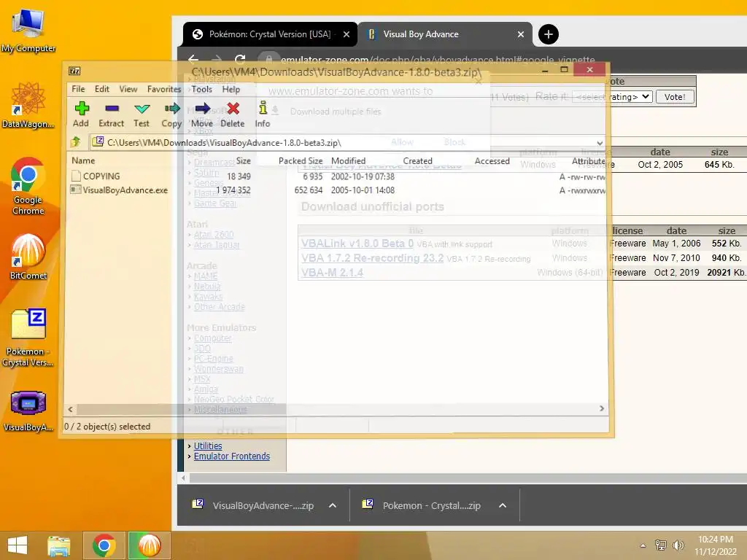Screen dimensions: 747x560
Task: Open BitComet from the taskbar
Action: tap(149, 545)
